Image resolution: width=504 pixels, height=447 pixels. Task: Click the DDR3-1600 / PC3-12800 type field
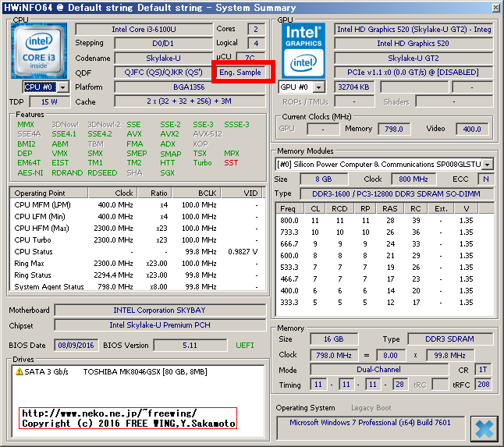[x=396, y=193]
